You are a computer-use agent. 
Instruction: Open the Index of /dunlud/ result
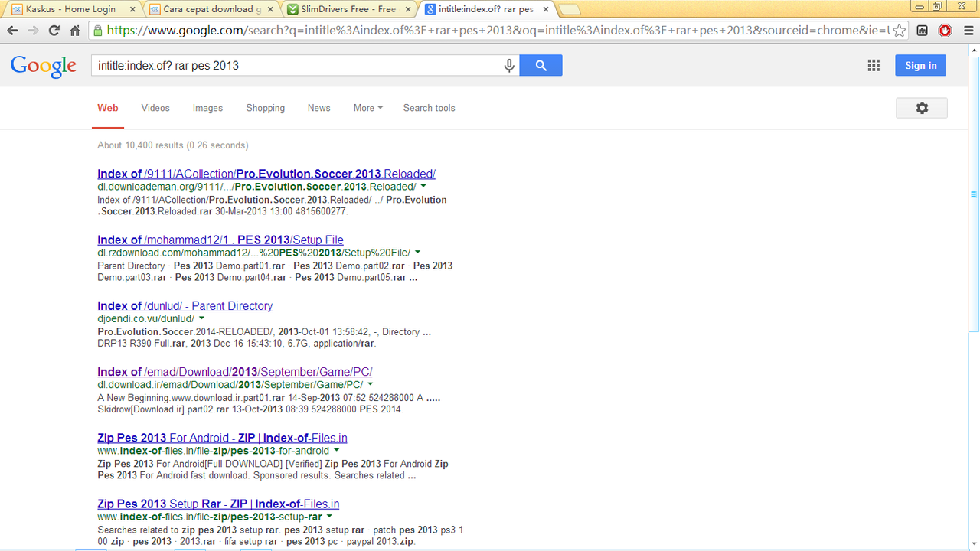pyautogui.click(x=185, y=305)
